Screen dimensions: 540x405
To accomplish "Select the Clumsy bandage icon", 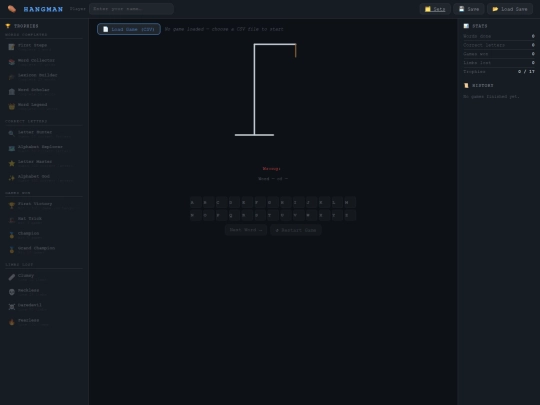I will (x=12, y=277).
